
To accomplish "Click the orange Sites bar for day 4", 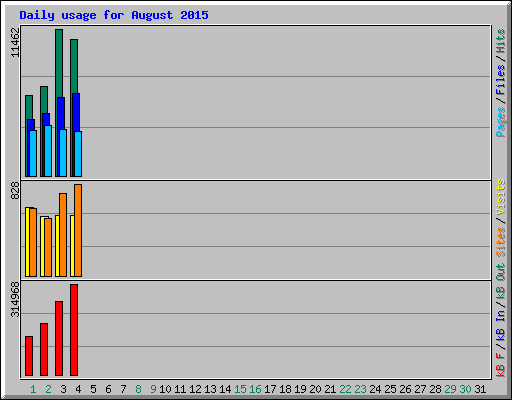I will click(x=78, y=230).
